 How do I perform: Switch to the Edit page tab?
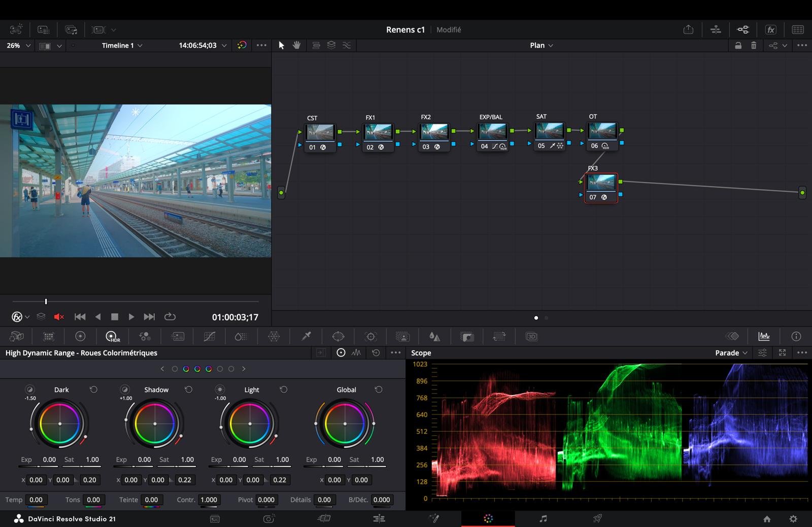point(379,518)
